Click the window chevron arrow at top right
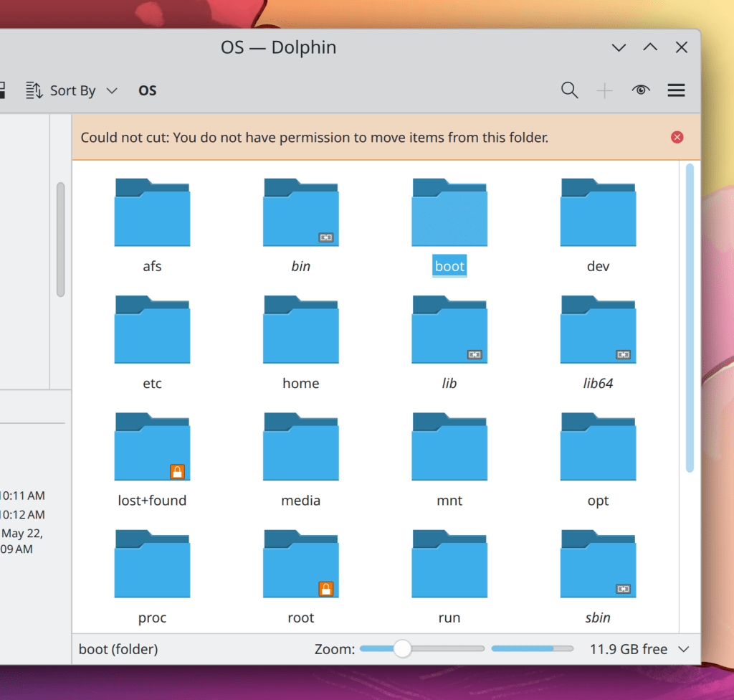 pos(618,47)
